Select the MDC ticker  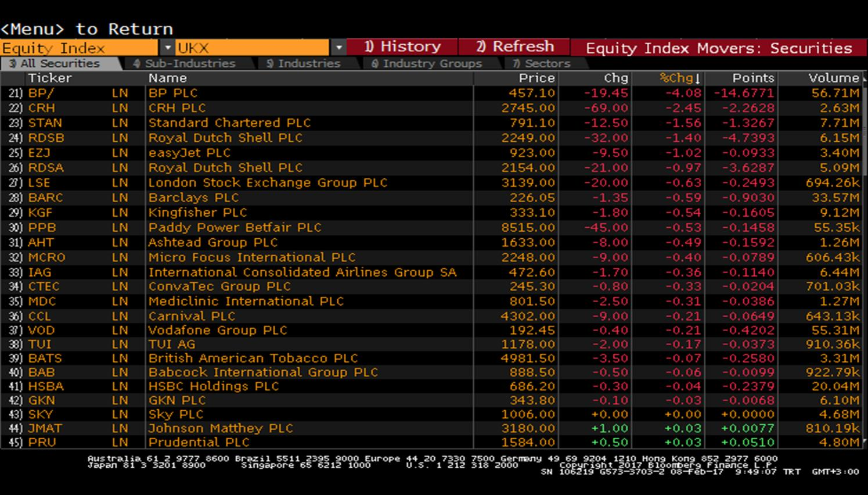coord(42,302)
